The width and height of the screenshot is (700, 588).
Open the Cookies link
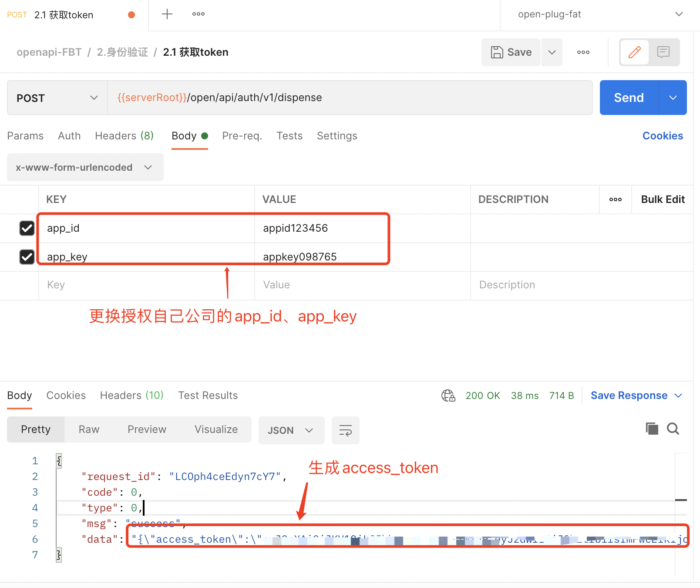pos(663,135)
